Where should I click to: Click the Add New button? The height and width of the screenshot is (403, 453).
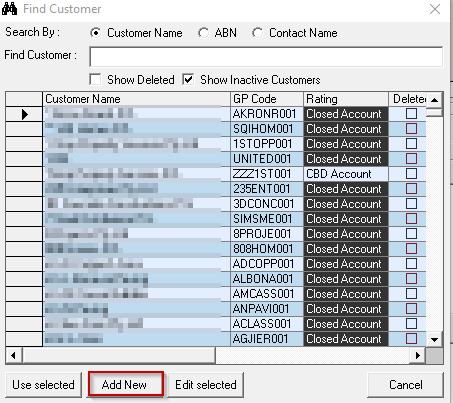[126, 385]
